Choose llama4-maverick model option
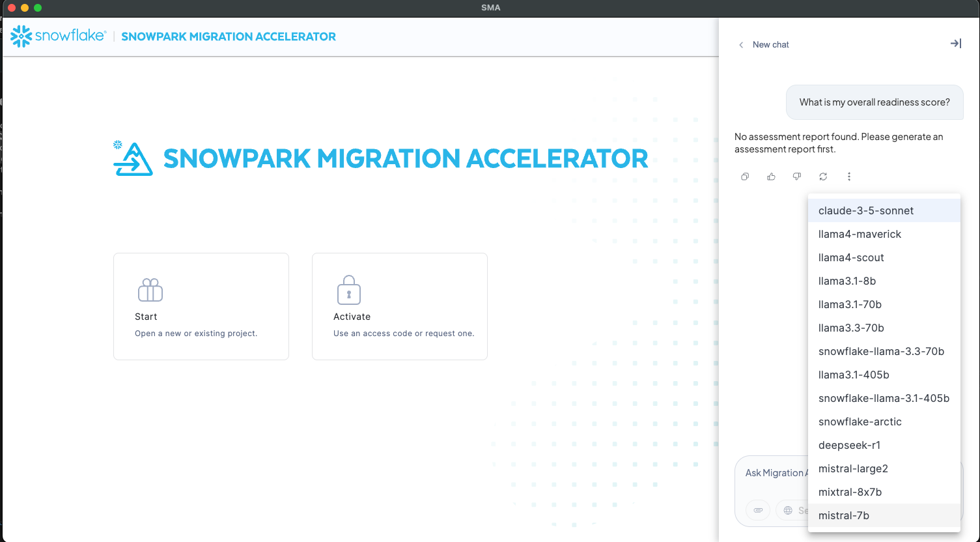 pos(860,234)
